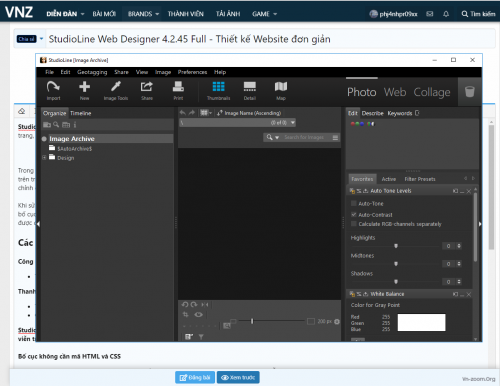Expand the Design folder tree node
This screenshot has height=386, width=500.
(x=44, y=158)
